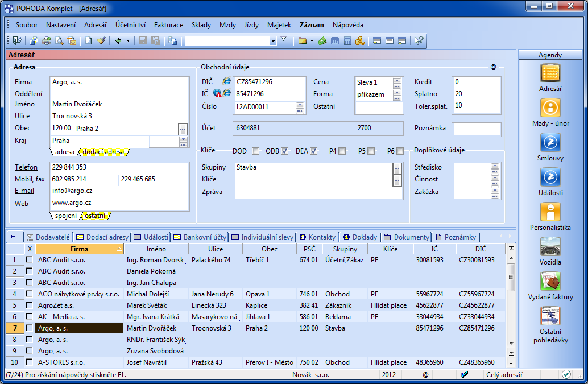Toggle the DOD checkbox

pyautogui.click(x=256, y=151)
